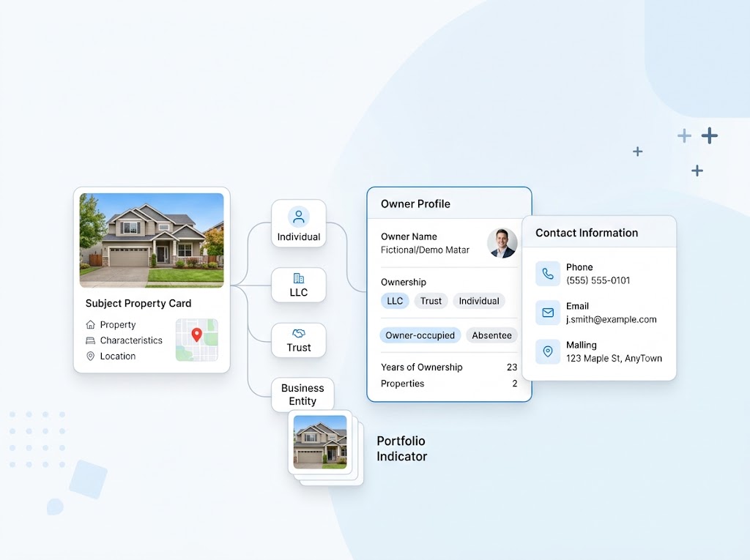Select the Individual entity node
This screenshot has width=750, height=560.
299,223
